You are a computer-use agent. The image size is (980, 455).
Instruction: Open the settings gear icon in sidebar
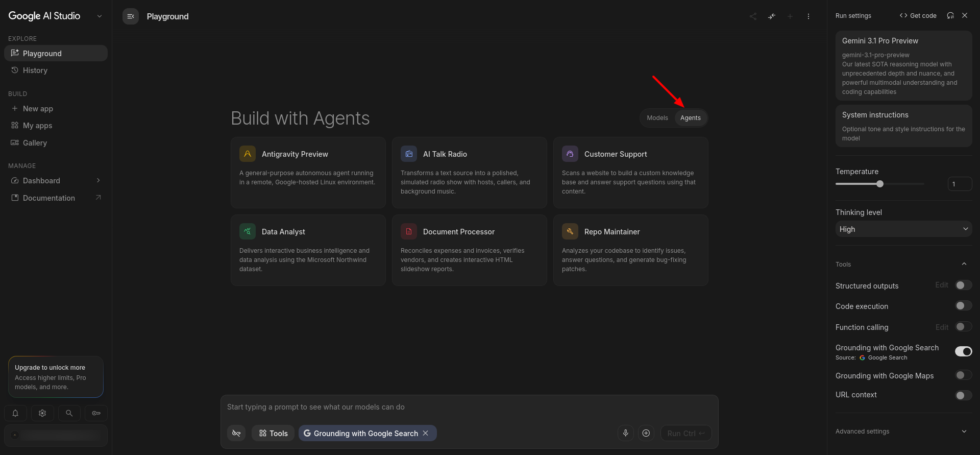[42, 413]
